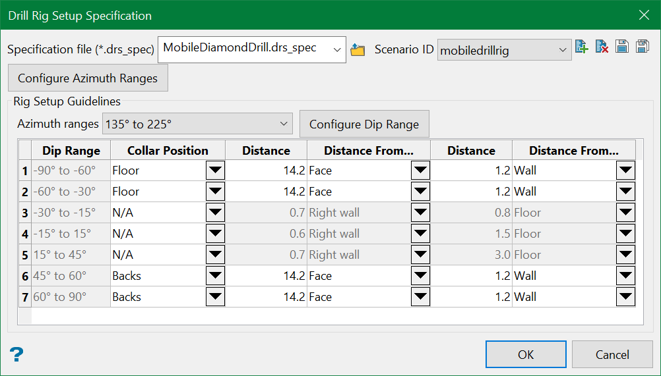Expand Wall dropdown arrow in row 6
This screenshot has height=376, width=661.
[x=626, y=276]
